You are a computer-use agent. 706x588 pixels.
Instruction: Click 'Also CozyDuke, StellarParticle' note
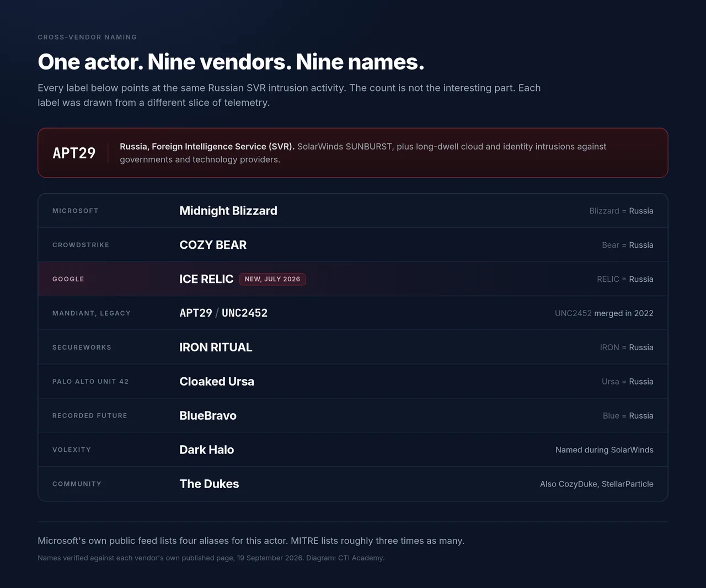[x=597, y=484]
